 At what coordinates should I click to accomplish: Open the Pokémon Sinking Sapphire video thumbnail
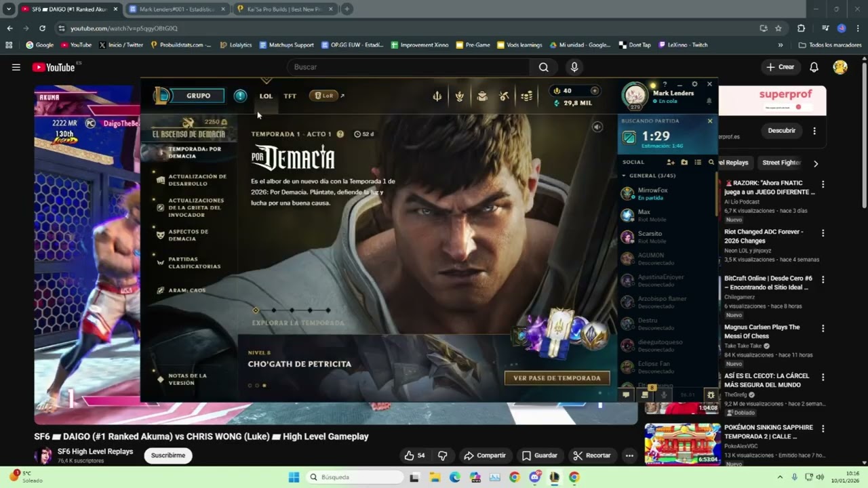tap(682, 445)
